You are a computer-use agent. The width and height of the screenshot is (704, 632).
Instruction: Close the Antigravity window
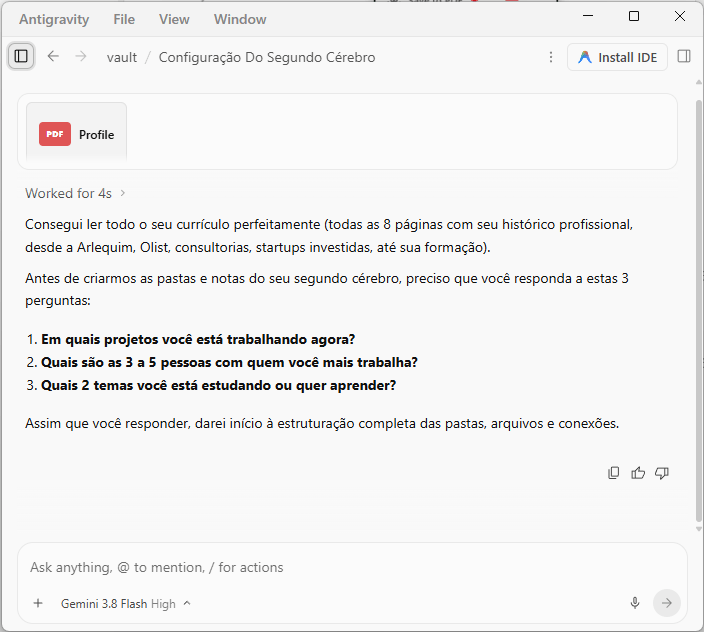[x=680, y=16]
